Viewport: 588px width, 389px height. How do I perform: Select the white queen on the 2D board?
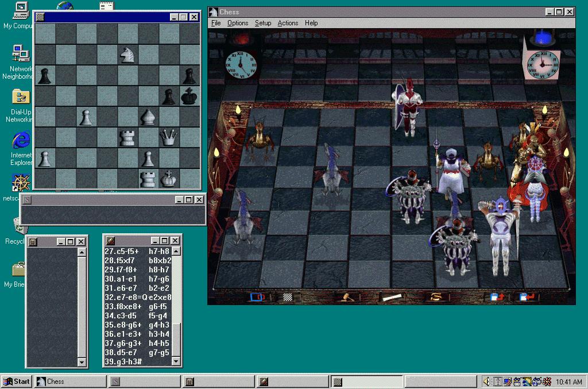pyautogui.click(x=168, y=137)
